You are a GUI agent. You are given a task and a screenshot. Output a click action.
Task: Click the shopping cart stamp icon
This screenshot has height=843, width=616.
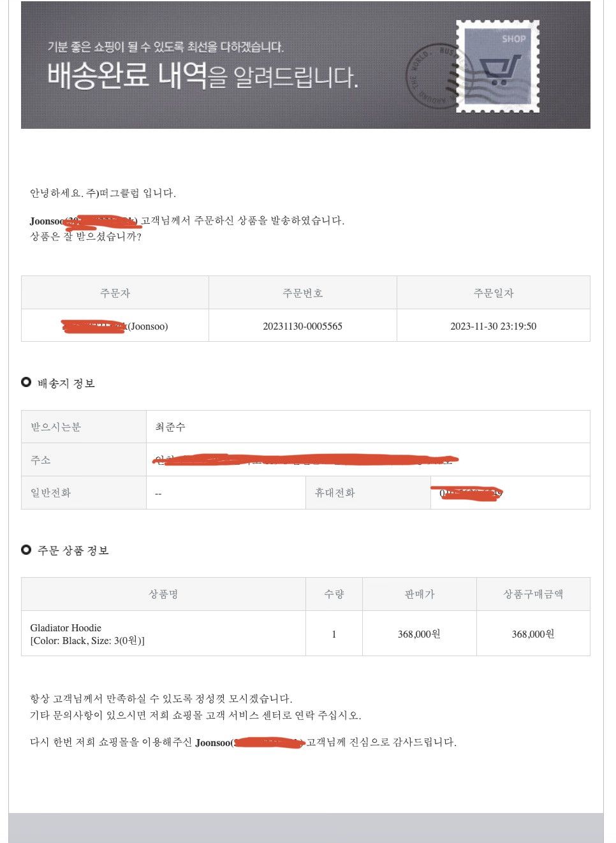click(x=498, y=66)
